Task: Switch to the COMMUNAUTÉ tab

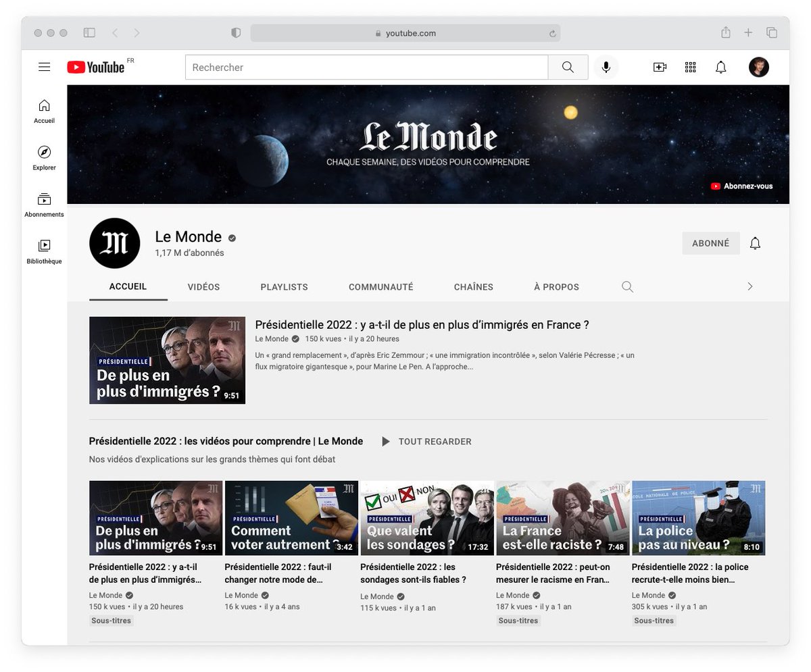Action: click(381, 287)
